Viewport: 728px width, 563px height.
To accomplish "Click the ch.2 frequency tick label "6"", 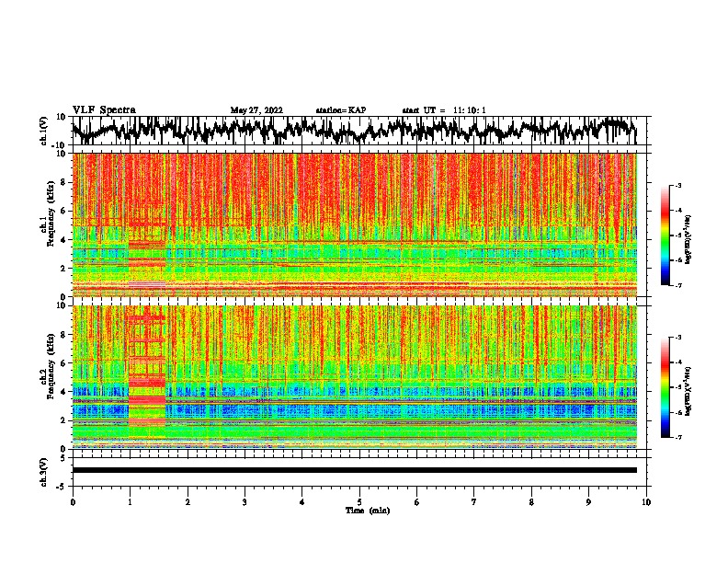I will [x=63, y=363].
